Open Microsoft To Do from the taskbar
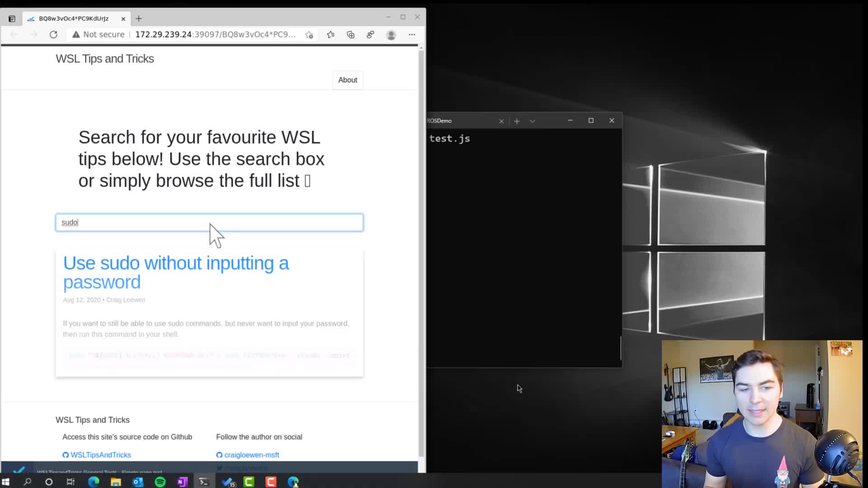The image size is (868, 488). (x=227, y=482)
